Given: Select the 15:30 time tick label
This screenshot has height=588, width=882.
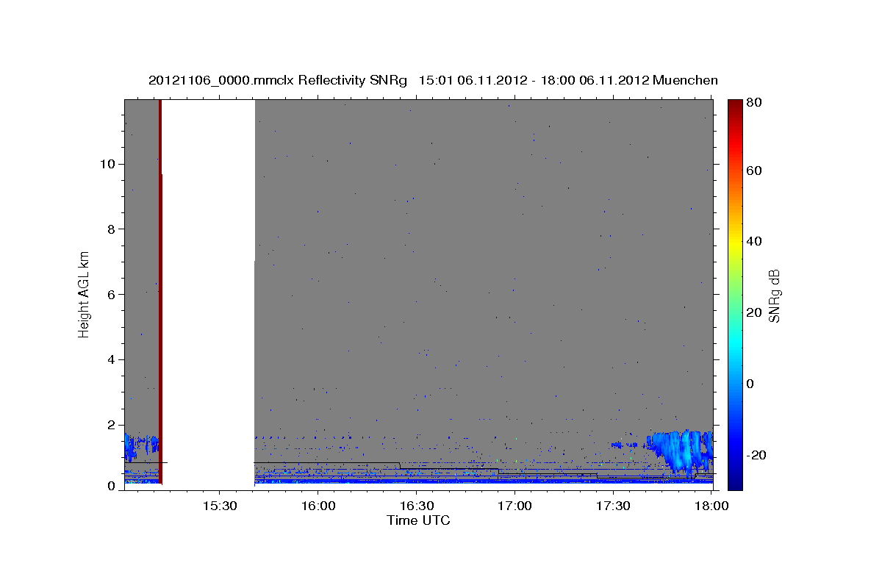Looking at the screenshot, I should point(219,506).
